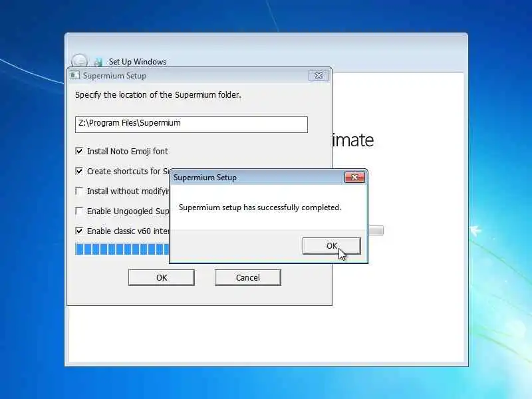Close the Supermium Setup options window
The image size is (532, 399).
[x=319, y=75]
